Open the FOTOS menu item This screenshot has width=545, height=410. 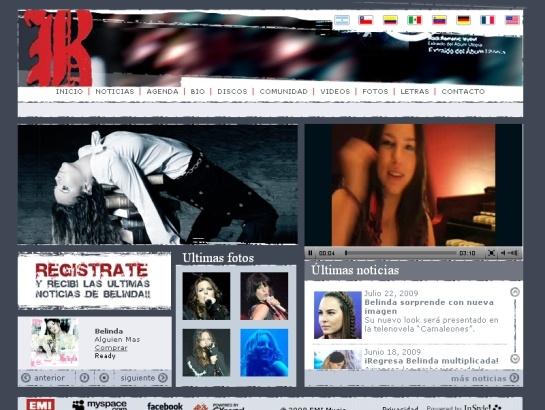coord(375,91)
